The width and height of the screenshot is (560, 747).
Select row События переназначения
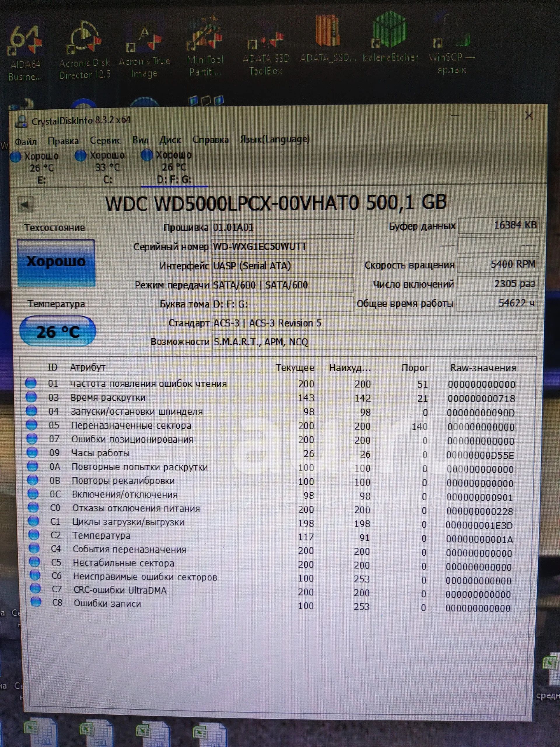coord(270,550)
